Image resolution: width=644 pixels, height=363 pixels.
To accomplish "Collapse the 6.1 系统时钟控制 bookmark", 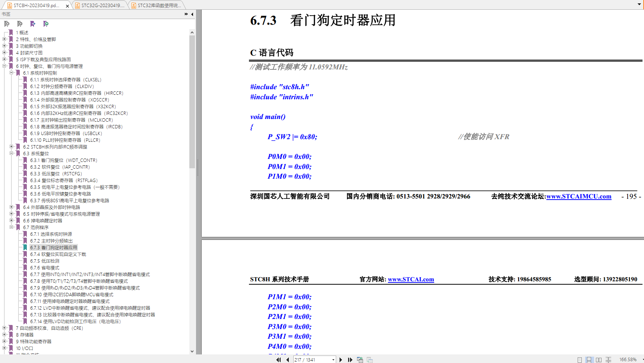I will 12,73.
